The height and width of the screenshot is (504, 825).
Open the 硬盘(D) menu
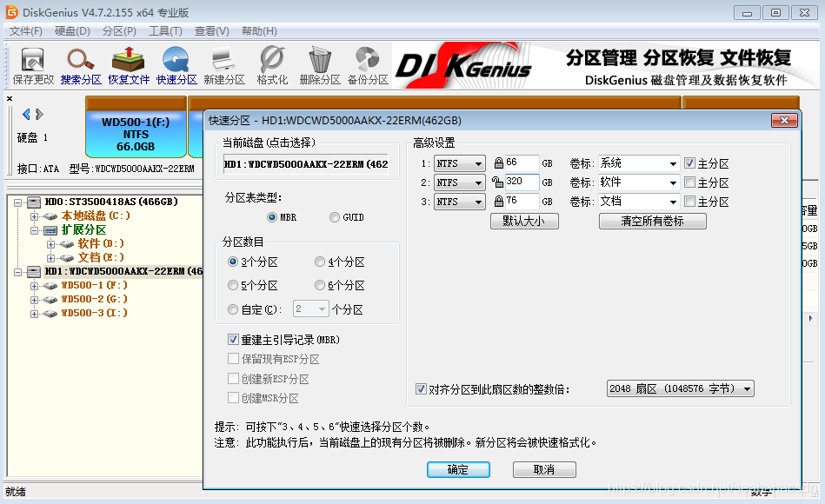[x=72, y=31]
